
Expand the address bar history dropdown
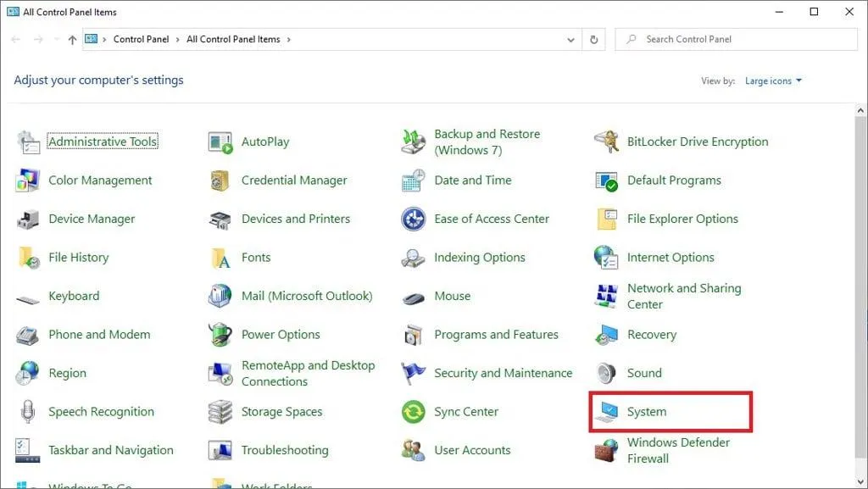coord(571,39)
